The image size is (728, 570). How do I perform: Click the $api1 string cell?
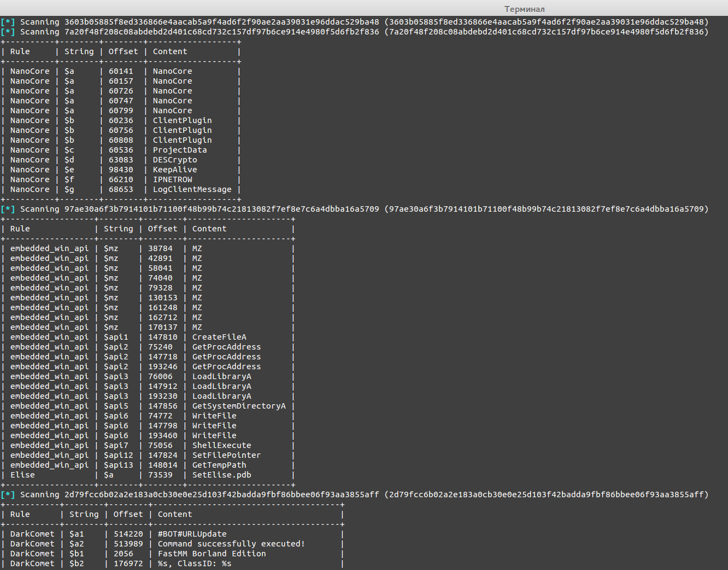tap(116, 337)
